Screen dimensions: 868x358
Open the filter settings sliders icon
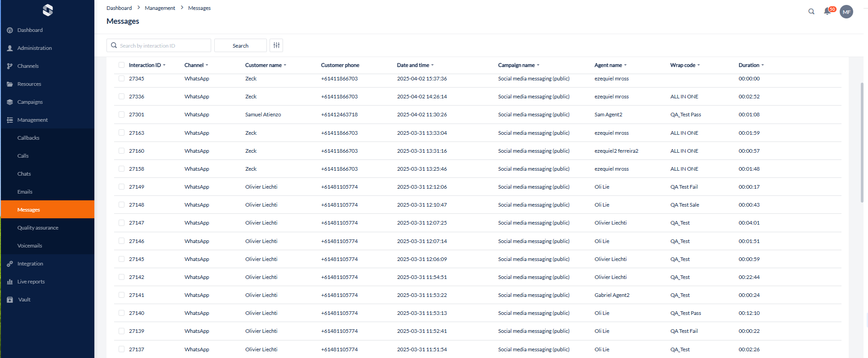tap(276, 45)
